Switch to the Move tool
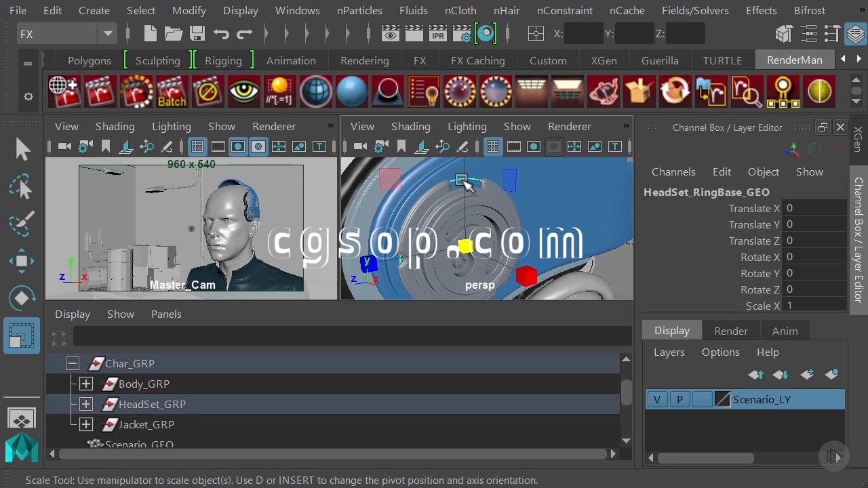The width and height of the screenshot is (868, 488). pos(22,261)
